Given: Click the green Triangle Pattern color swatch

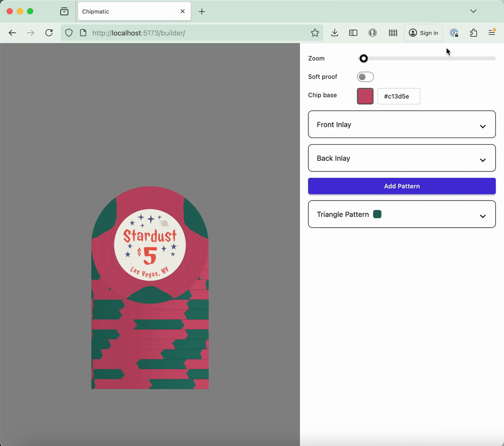Looking at the screenshot, I should pos(377,214).
